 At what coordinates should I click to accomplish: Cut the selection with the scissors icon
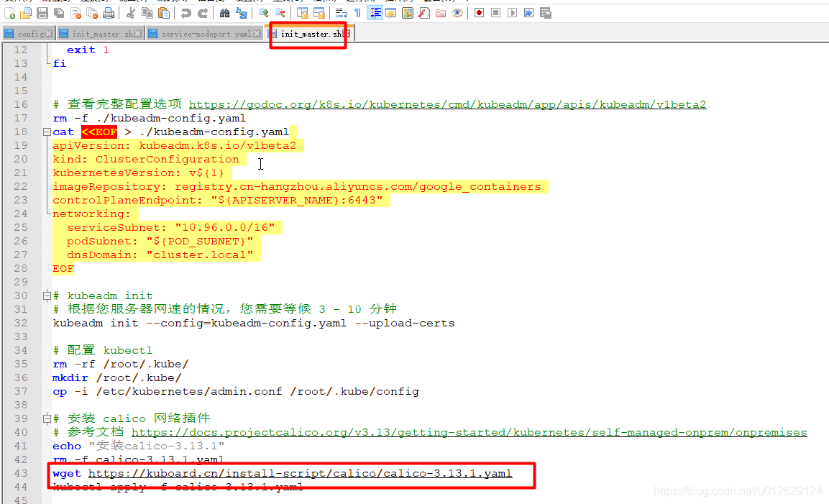[131, 13]
